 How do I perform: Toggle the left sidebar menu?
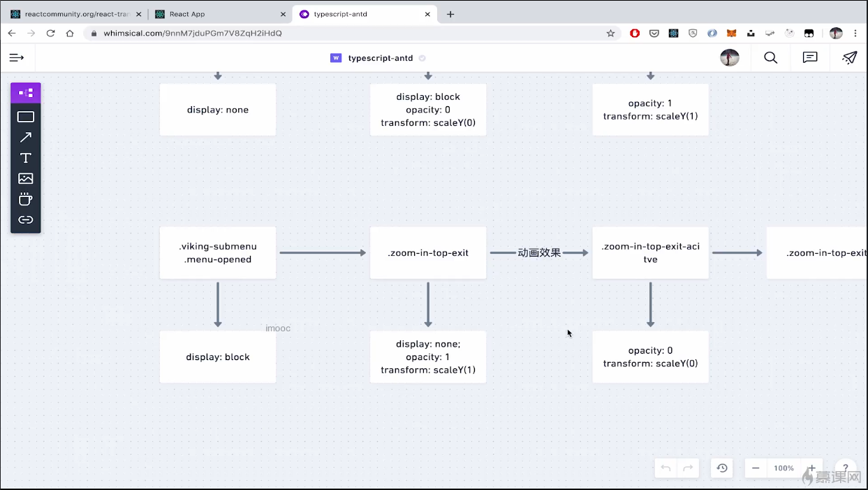coord(17,58)
